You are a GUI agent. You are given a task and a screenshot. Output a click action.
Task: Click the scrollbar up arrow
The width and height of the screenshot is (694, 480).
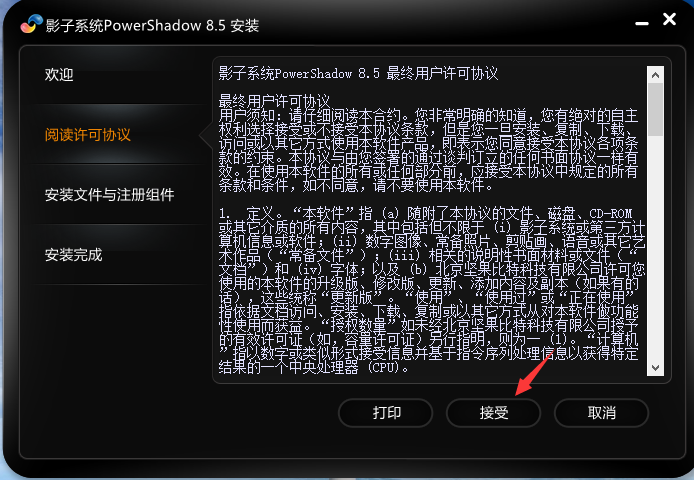[655, 75]
